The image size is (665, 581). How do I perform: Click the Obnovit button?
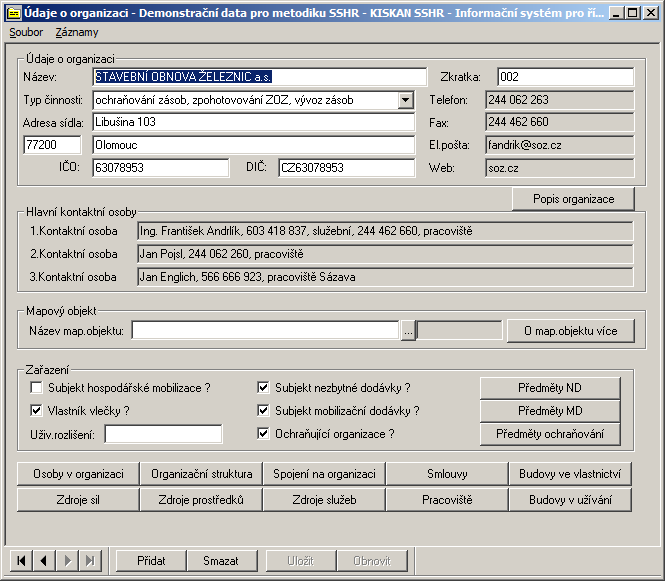(372, 561)
